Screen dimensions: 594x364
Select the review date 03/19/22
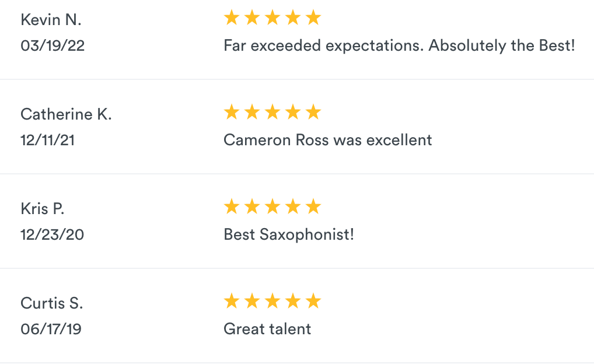point(53,45)
